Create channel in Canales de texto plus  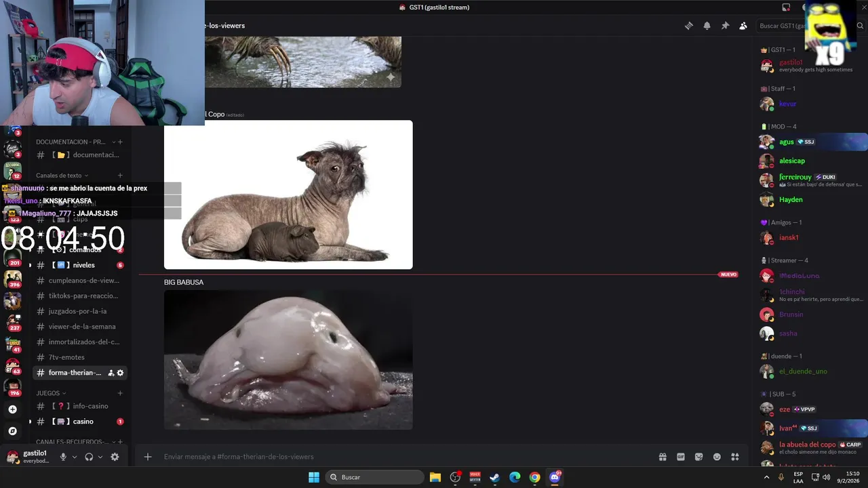[120, 176]
